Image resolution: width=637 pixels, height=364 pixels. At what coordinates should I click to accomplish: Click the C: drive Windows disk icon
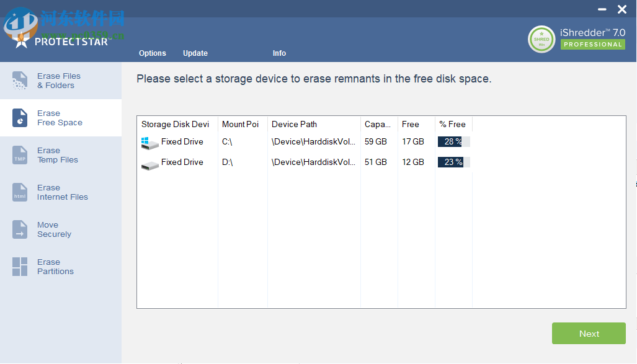149,143
